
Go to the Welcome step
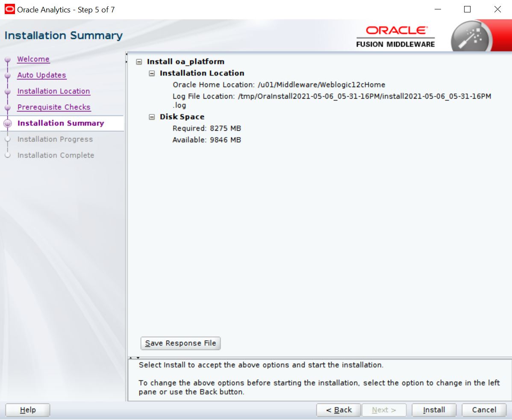[x=33, y=59]
